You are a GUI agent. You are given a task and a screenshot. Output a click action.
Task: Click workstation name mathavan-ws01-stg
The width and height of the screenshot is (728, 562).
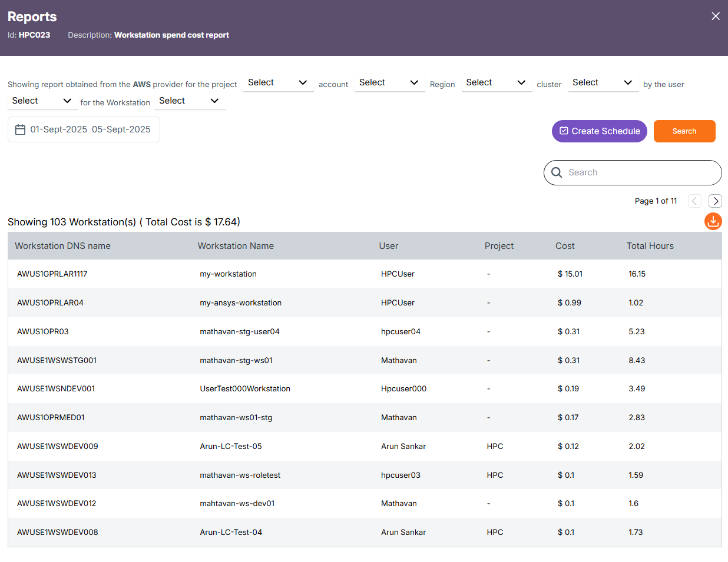tap(236, 417)
